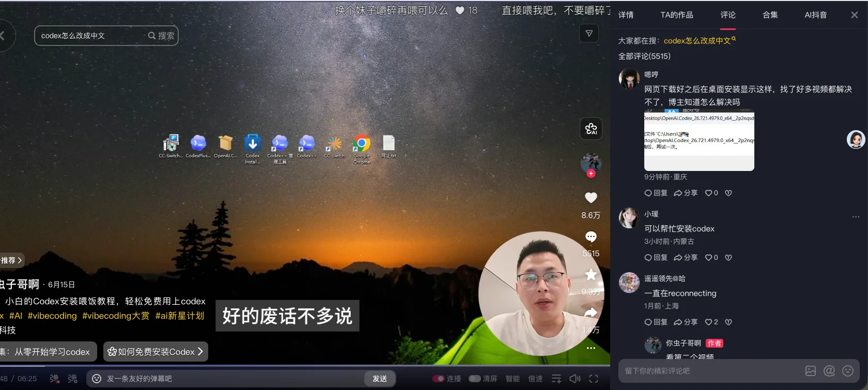Click the inverted triangle icon above the AI button
The image size is (868, 390).
pos(589,34)
